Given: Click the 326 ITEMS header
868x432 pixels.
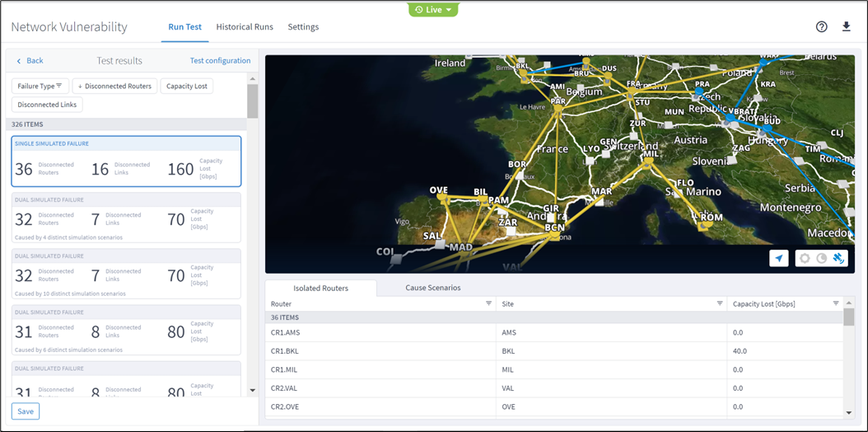Looking at the screenshot, I should (126, 124).
